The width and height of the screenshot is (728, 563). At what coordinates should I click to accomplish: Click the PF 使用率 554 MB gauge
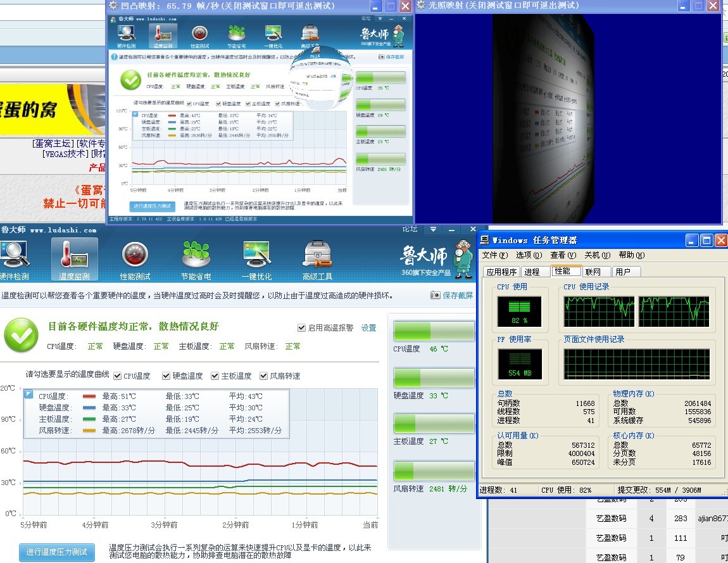coord(520,364)
